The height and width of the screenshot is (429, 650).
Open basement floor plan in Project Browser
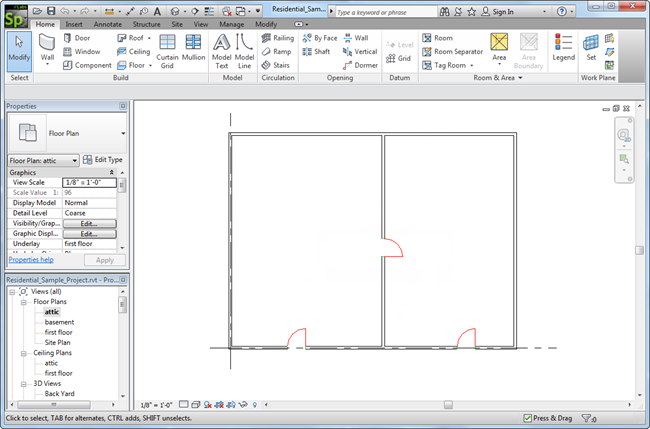(58, 322)
